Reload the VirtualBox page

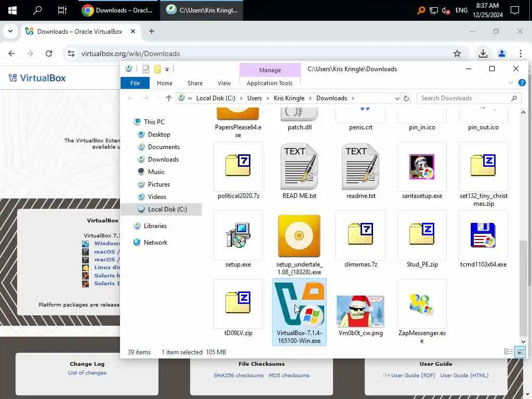49,54
